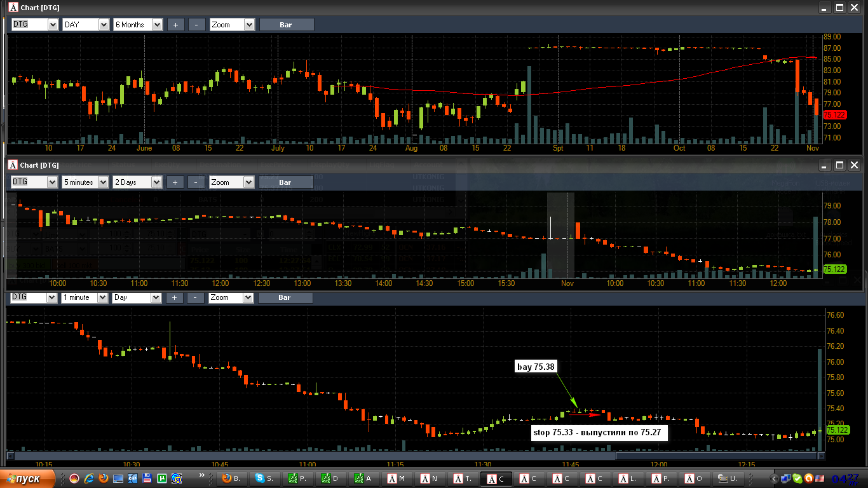Click 76.60 label on 1-minute price axis

834,315
